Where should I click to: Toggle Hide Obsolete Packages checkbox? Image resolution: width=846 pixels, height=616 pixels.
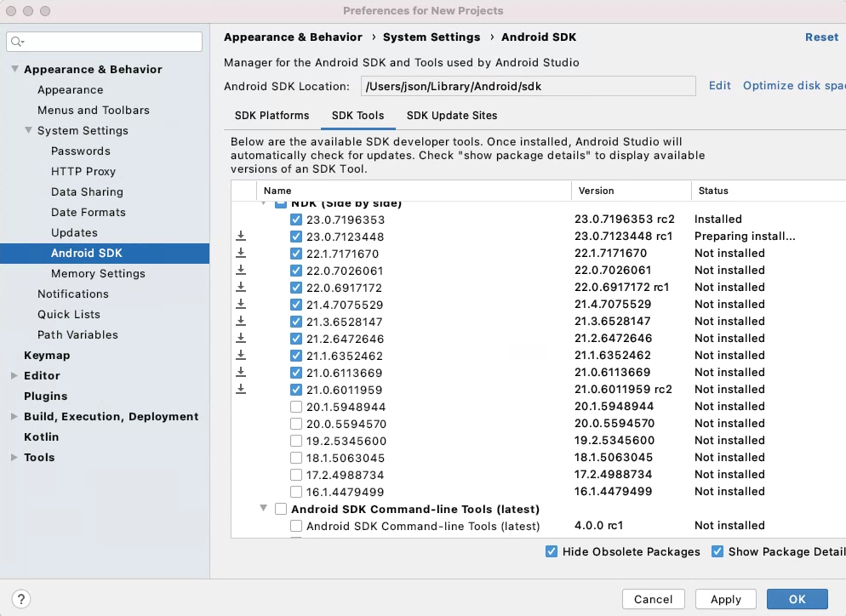(551, 551)
